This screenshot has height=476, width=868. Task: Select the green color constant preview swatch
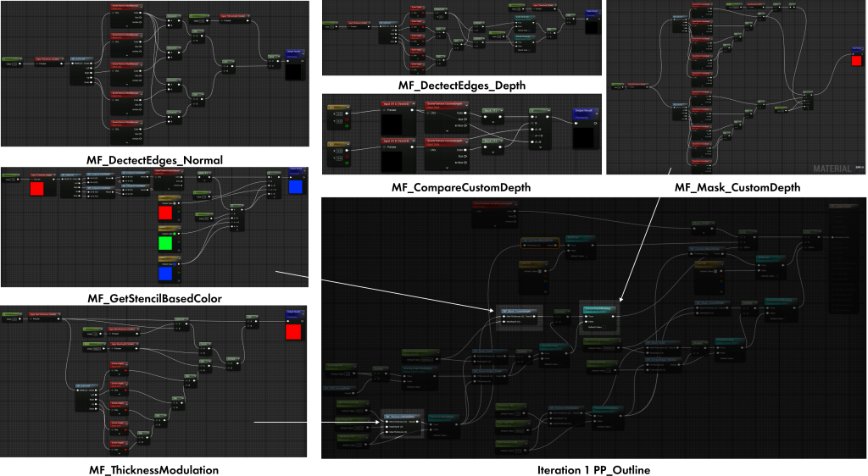click(165, 243)
